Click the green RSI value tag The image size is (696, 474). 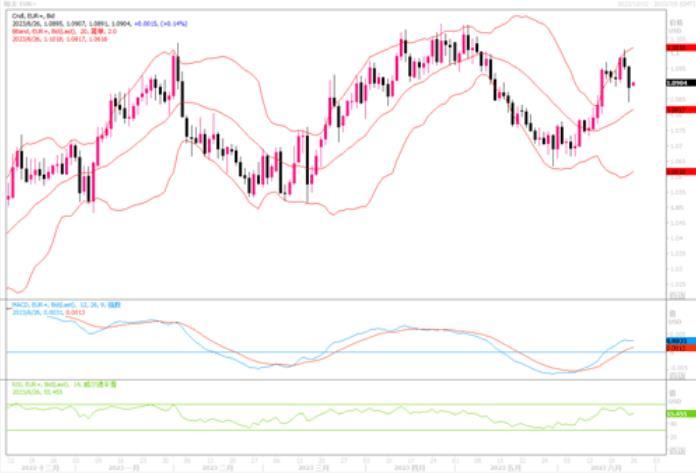(677, 412)
